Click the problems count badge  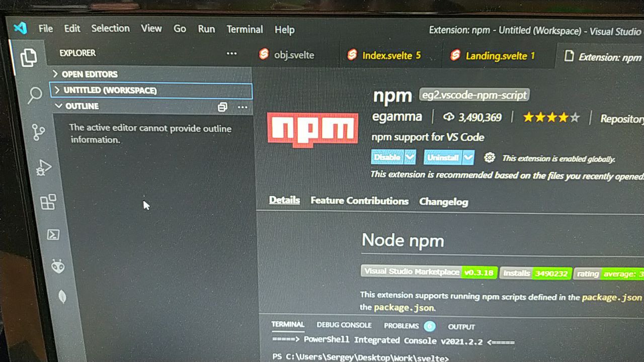[429, 326]
